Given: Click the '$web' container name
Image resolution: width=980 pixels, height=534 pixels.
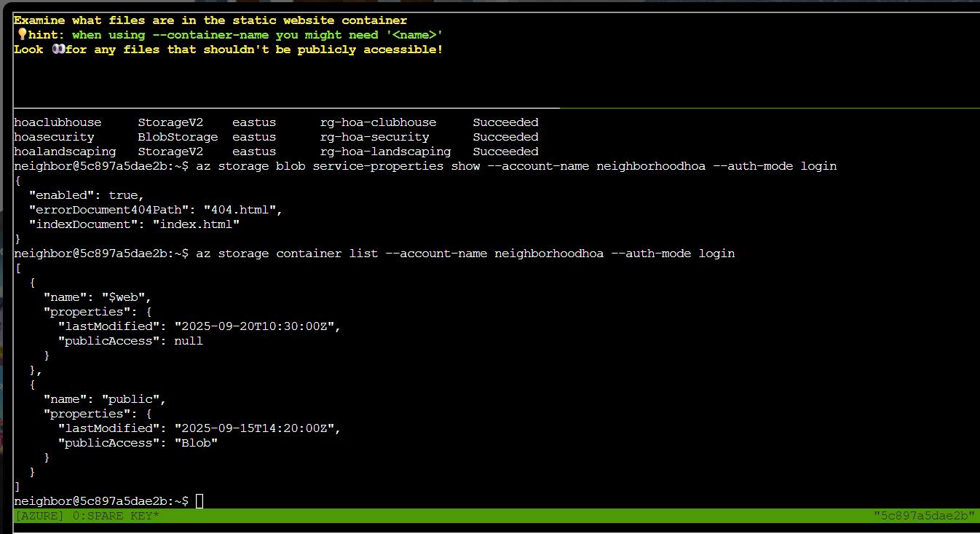Looking at the screenshot, I should (x=123, y=297).
